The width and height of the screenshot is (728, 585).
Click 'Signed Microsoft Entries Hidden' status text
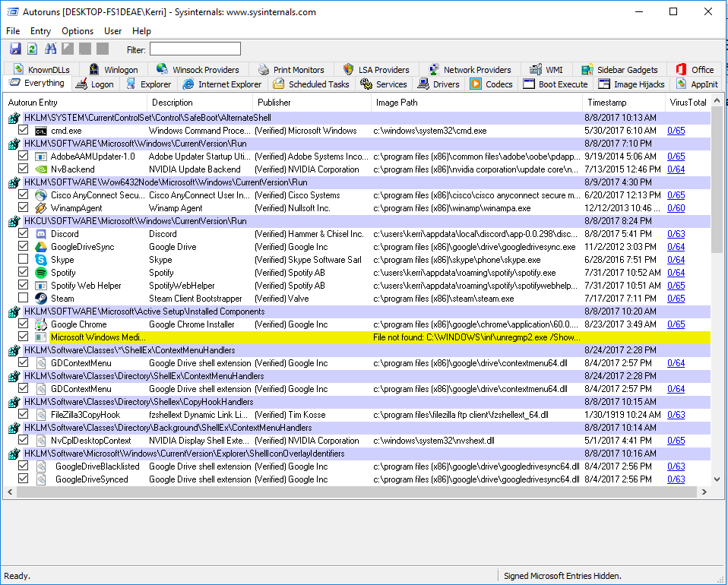click(x=562, y=576)
